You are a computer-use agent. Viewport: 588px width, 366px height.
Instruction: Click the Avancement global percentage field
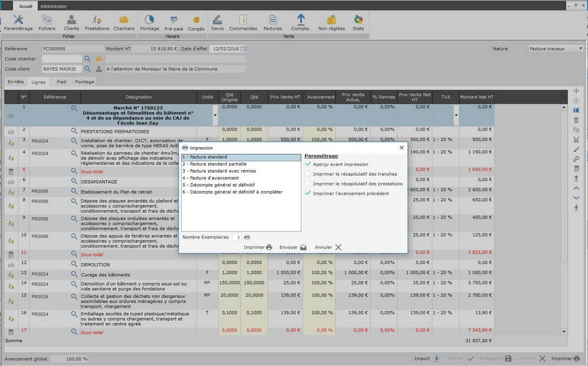(69, 359)
